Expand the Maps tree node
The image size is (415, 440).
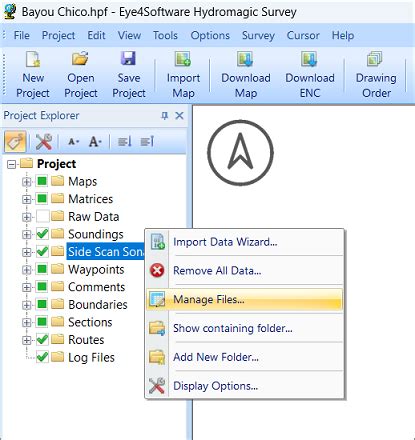27,182
